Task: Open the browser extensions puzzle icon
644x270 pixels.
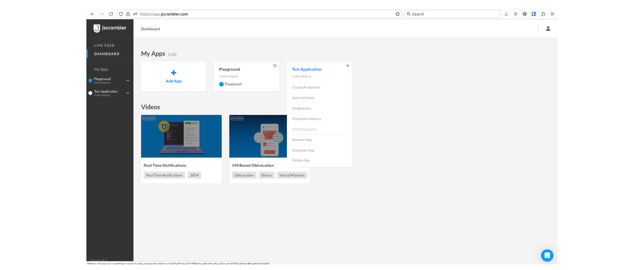Action: click(x=543, y=14)
